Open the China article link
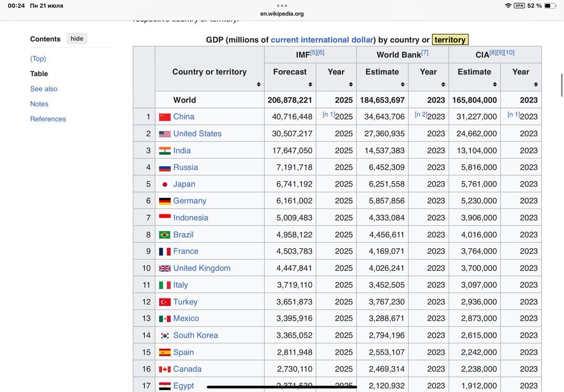The height and width of the screenshot is (392, 564). click(184, 117)
